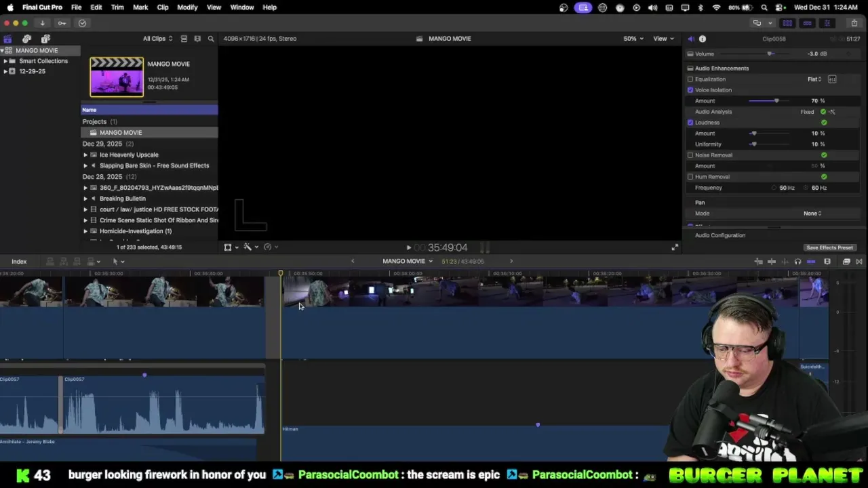Expand the 12-29-25 event
The width and height of the screenshot is (868, 488).
(5, 71)
